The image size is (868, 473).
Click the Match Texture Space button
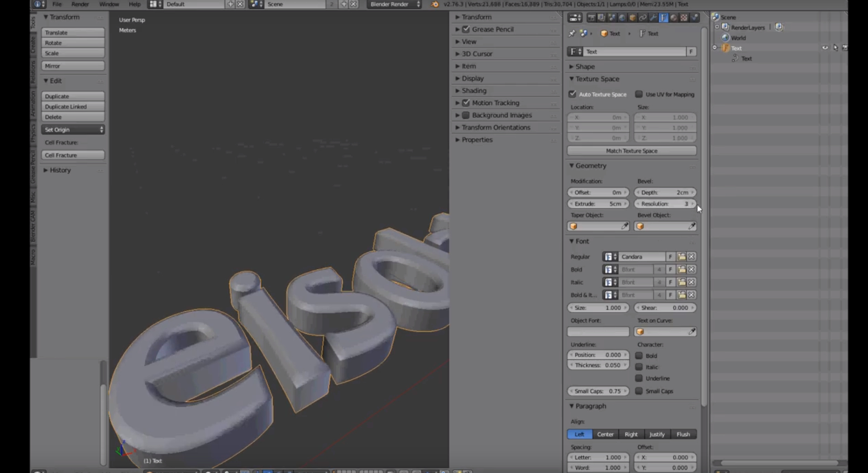(632, 151)
